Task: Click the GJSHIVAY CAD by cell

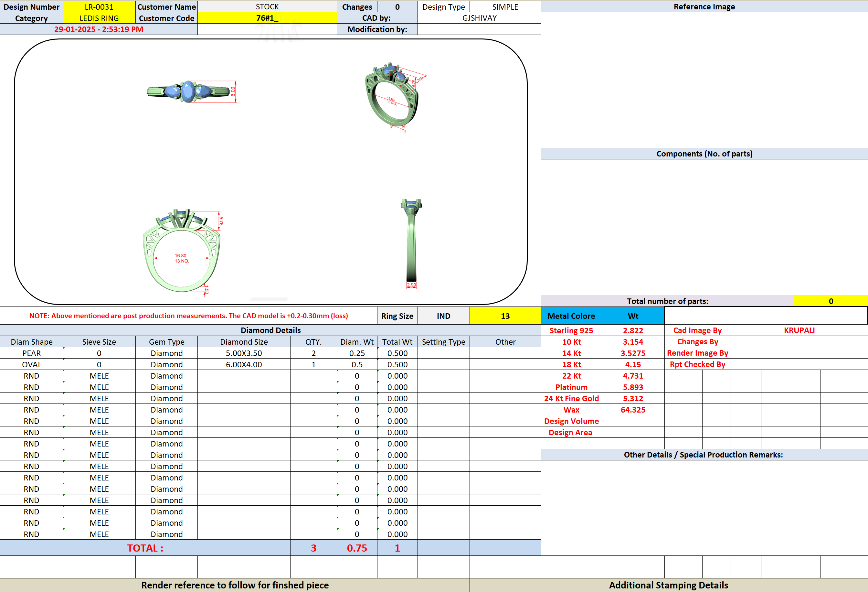Action: point(479,18)
